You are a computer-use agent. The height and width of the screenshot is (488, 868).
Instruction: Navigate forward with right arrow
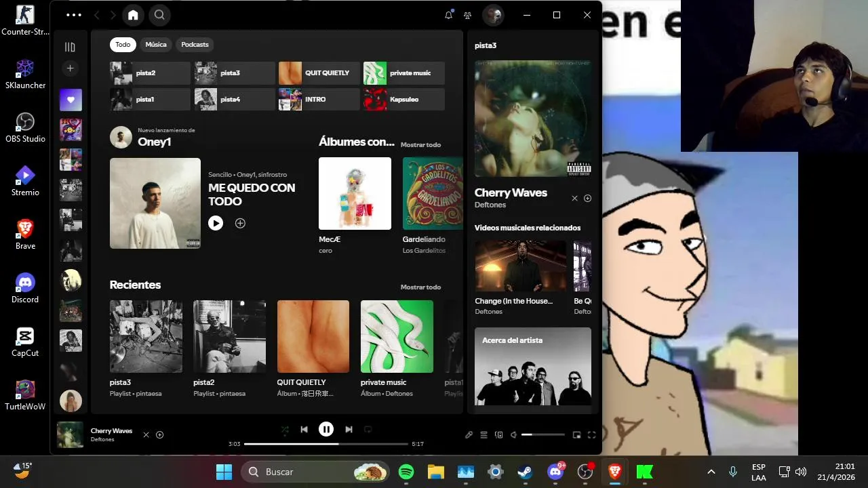point(113,15)
